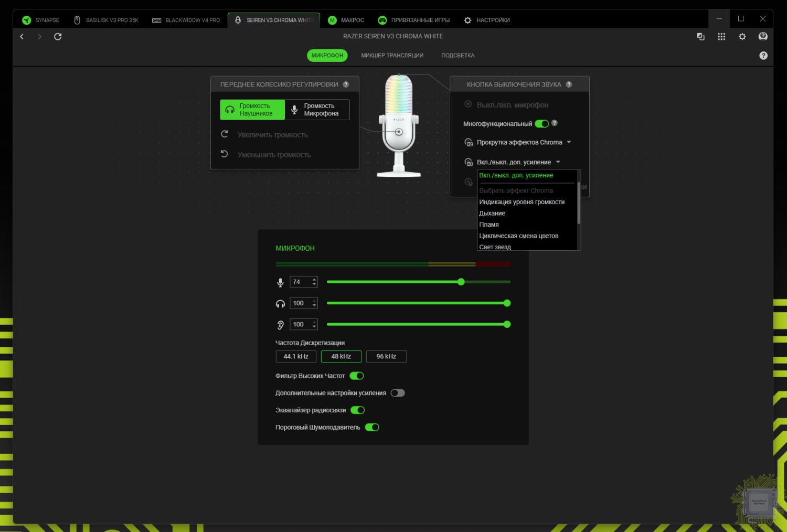Open the apps grid icon

(x=721, y=37)
